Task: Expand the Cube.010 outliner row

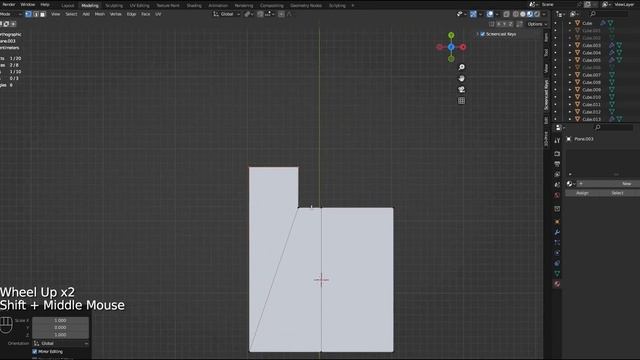Action: pos(570,97)
